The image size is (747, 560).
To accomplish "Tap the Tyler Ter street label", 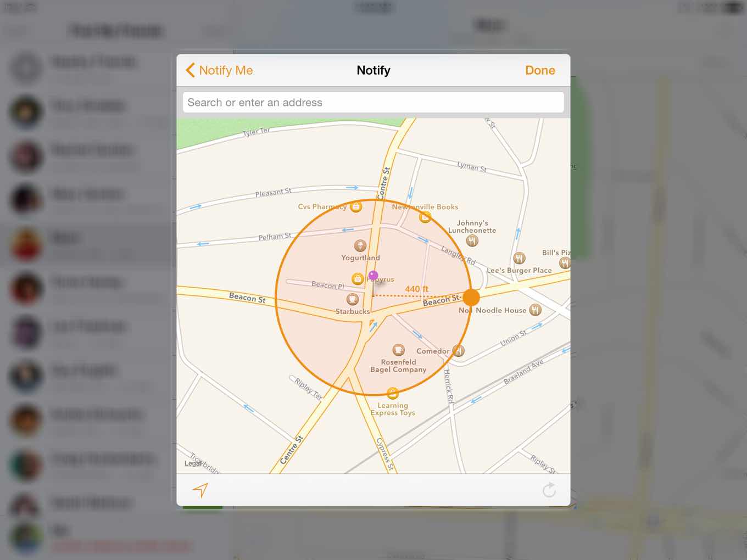I will 257,132.
